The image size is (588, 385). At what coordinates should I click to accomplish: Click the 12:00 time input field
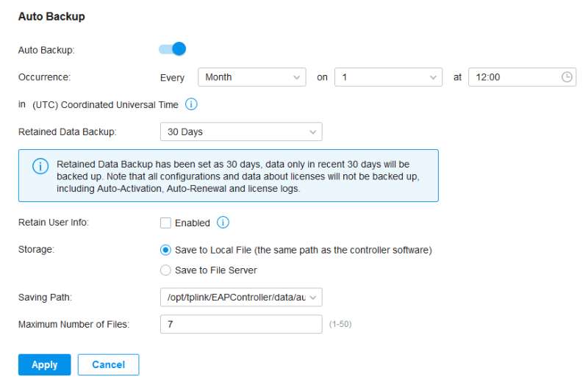click(522, 77)
